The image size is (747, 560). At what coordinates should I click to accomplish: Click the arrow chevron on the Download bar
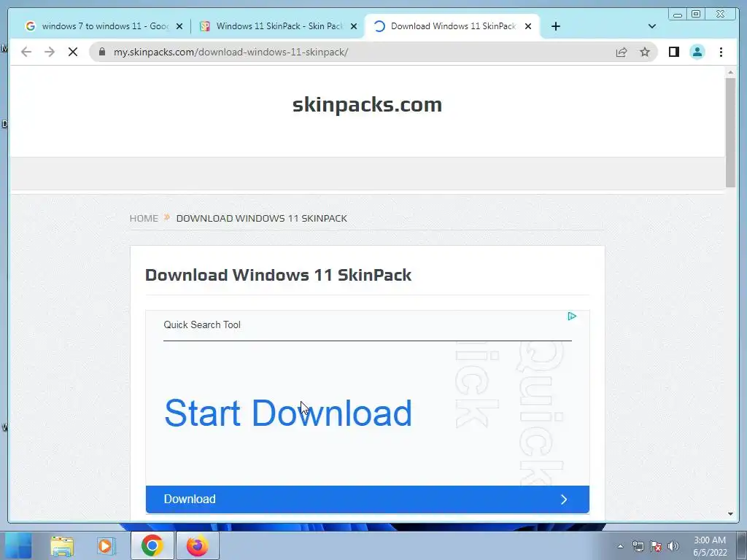pyautogui.click(x=564, y=499)
